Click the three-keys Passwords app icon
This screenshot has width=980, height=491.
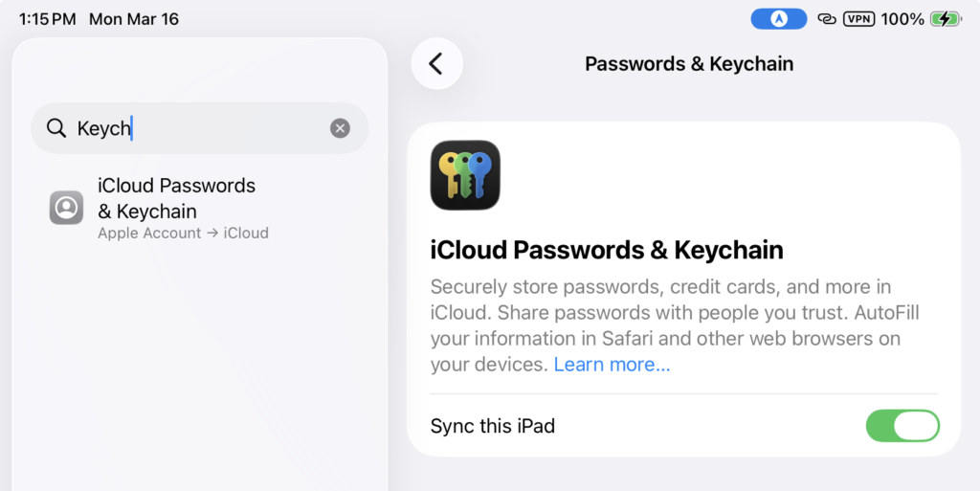point(465,175)
